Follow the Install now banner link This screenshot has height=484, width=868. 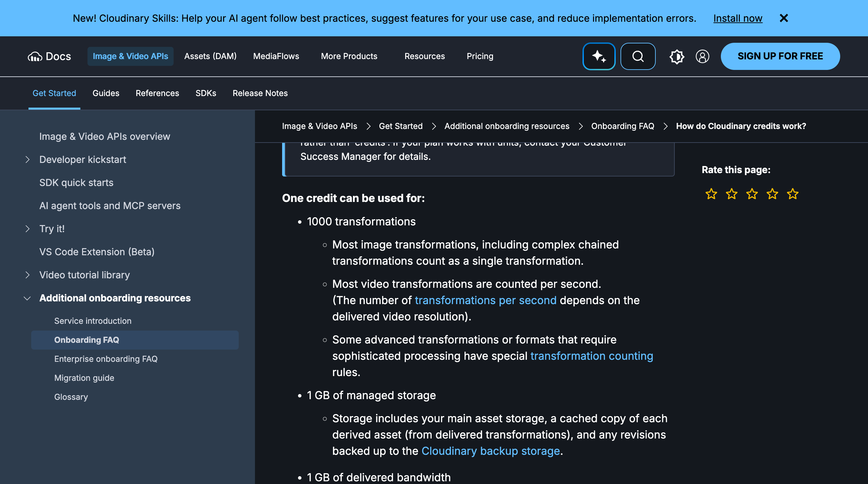[738, 18]
